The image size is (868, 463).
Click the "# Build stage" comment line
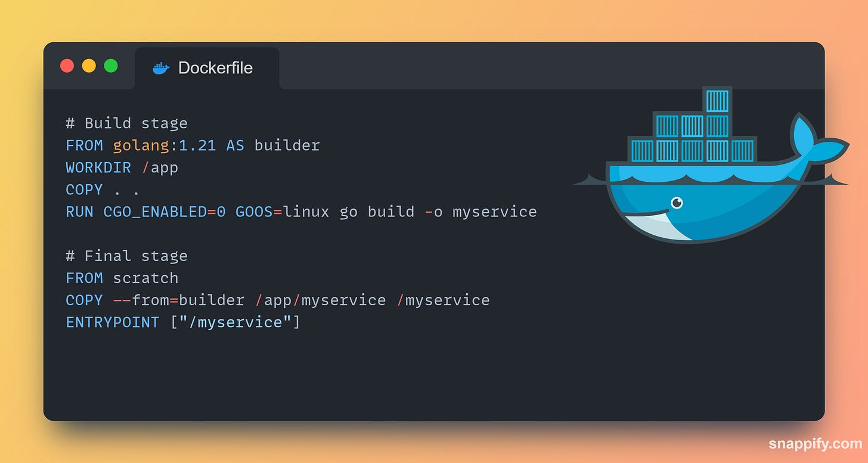click(x=126, y=123)
